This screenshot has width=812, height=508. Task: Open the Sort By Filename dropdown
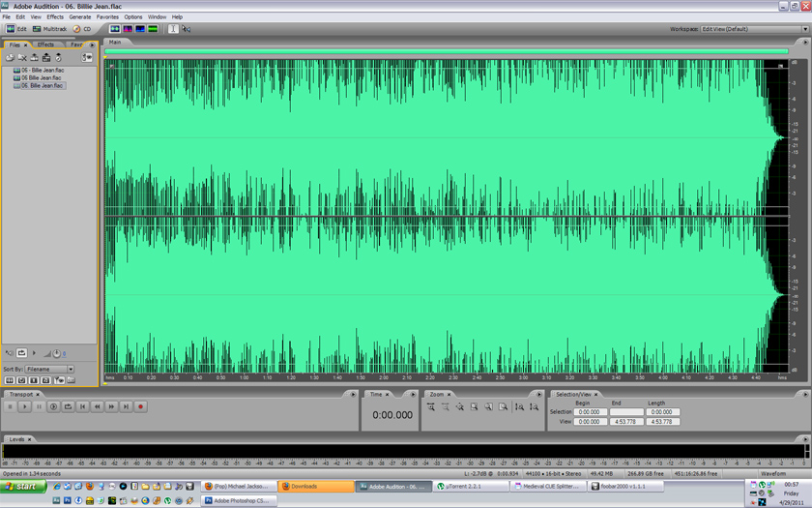(49, 369)
